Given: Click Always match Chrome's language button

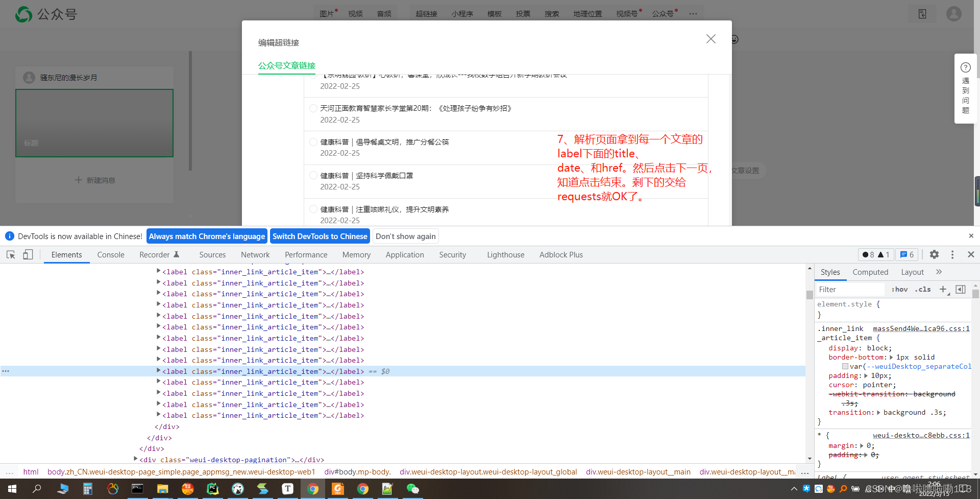Looking at the screenshot, I should (x=207, y=236).
